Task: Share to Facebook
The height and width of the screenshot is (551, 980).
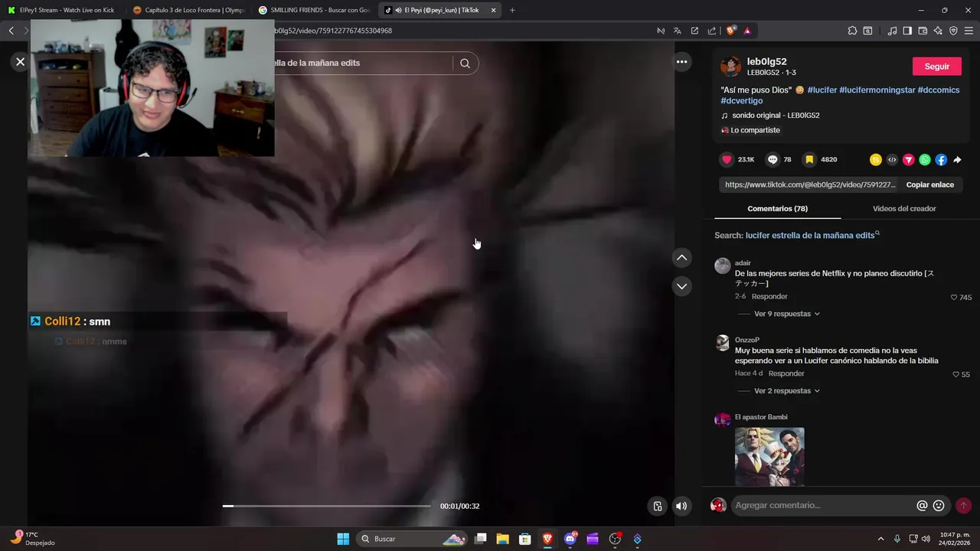Action: point(941,160)
